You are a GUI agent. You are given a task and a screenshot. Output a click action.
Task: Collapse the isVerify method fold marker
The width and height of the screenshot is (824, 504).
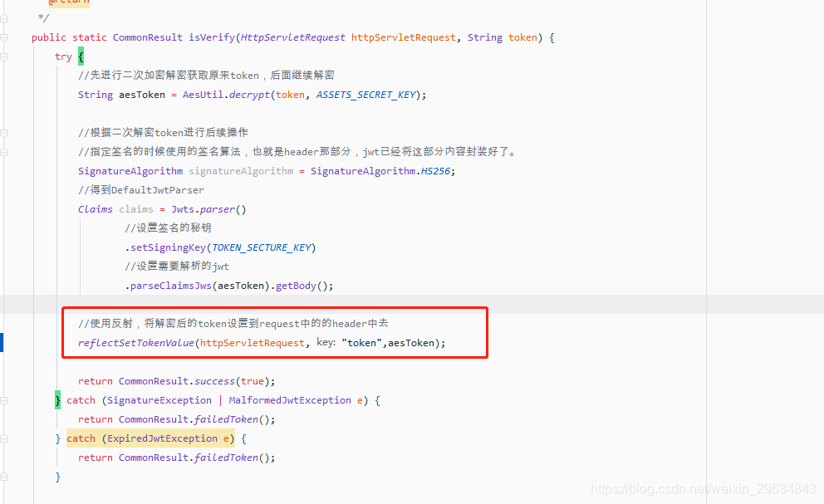(3, 38)
